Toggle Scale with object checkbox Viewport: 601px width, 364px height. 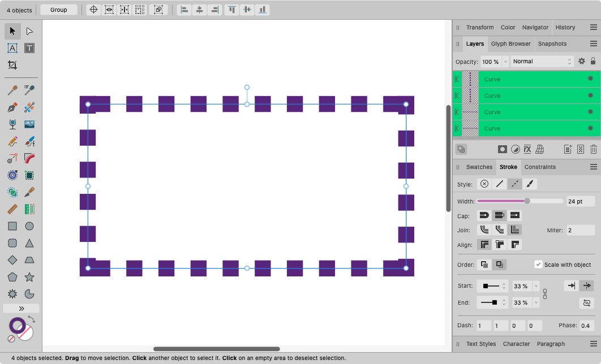click(x=538, y=265)
